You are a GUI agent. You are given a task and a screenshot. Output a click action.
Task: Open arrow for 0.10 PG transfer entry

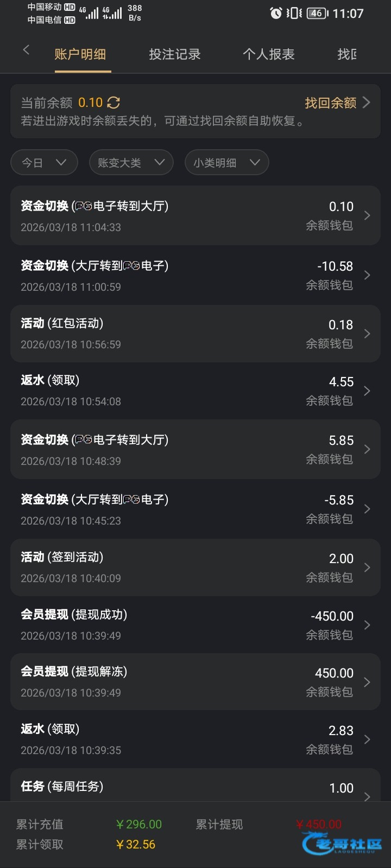[x=367, y=215]
